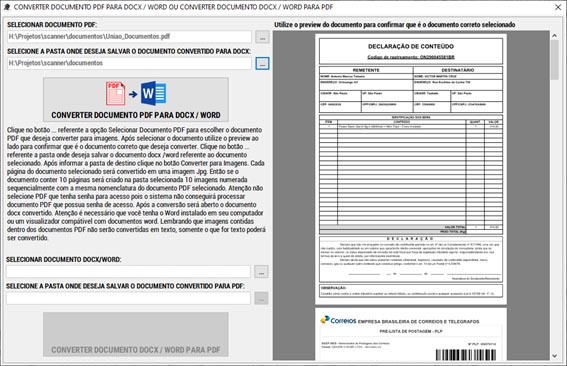Viewport: 567px width, 366px height.
Task: Click the DOCX save folder path field
Action: click(129, 63)
